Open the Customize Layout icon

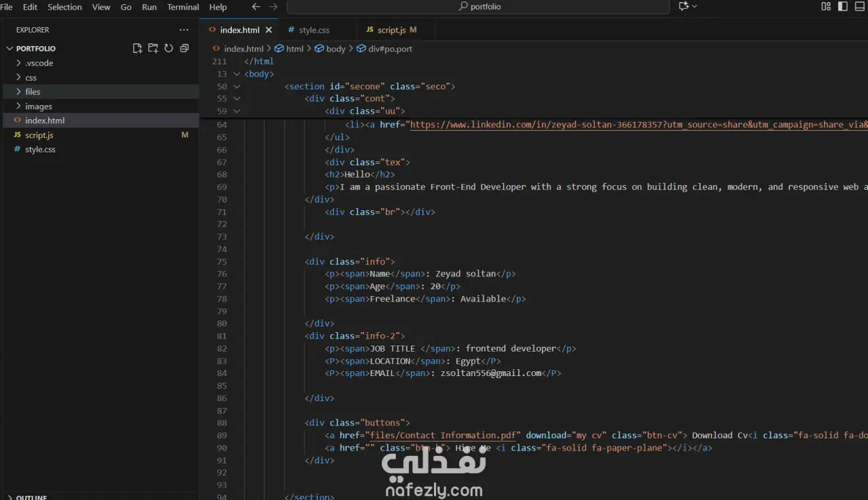pos(826,7)
